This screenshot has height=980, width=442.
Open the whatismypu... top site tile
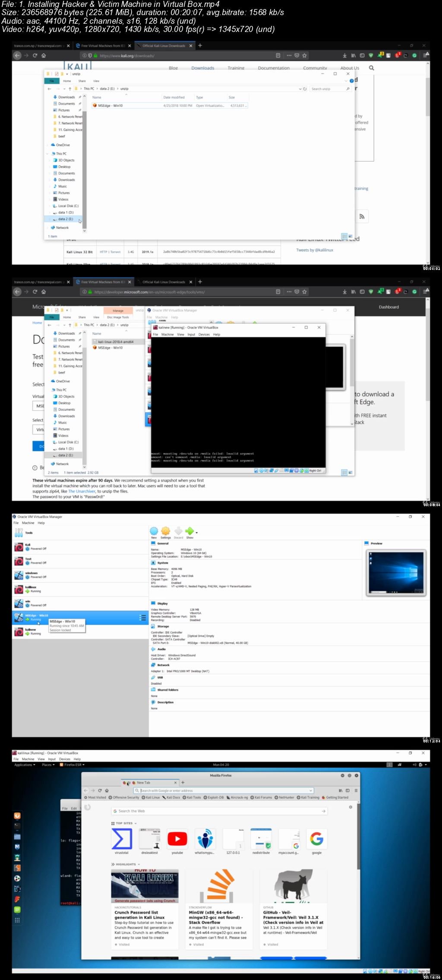coord(205,841)
